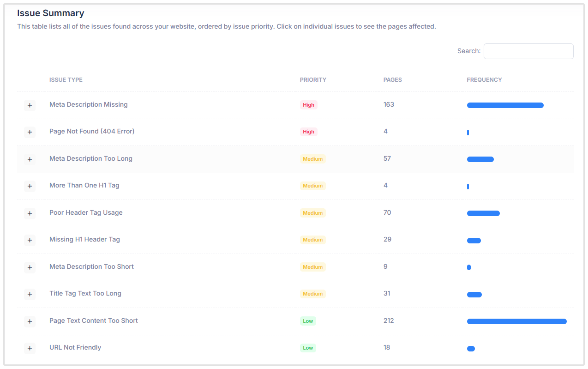
Task: Expand the Poor Header Tag Usage row
Action: 30,213
